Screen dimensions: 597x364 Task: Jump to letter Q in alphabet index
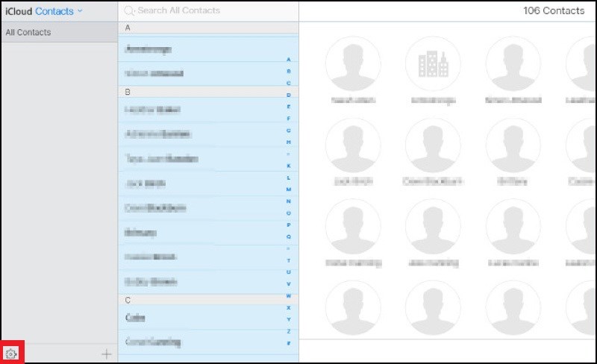[289, 236]
